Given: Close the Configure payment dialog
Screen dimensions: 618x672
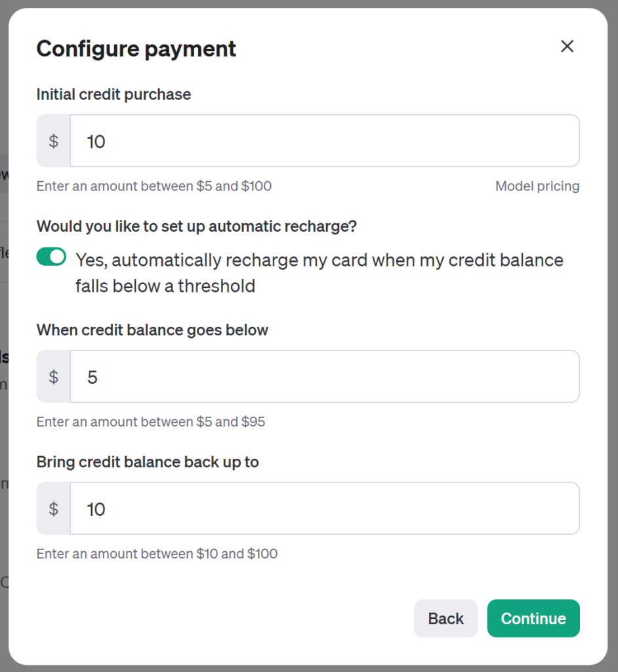Looking at the screenshot, I should [567, 46].
